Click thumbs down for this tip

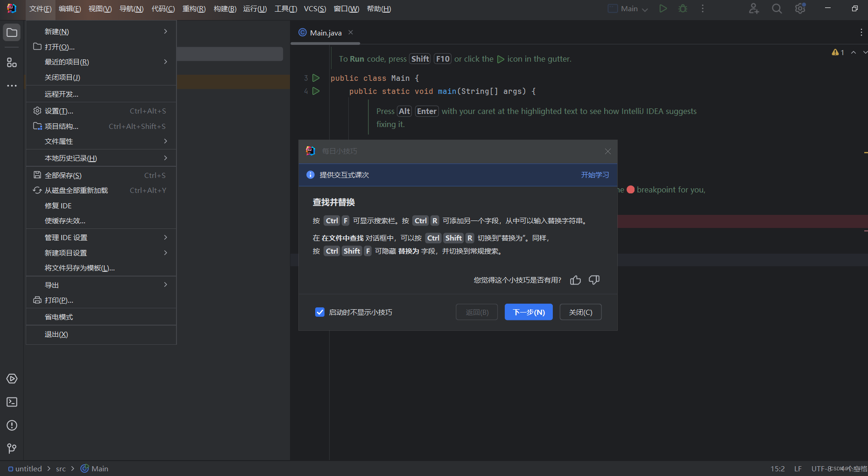[594, 280]
